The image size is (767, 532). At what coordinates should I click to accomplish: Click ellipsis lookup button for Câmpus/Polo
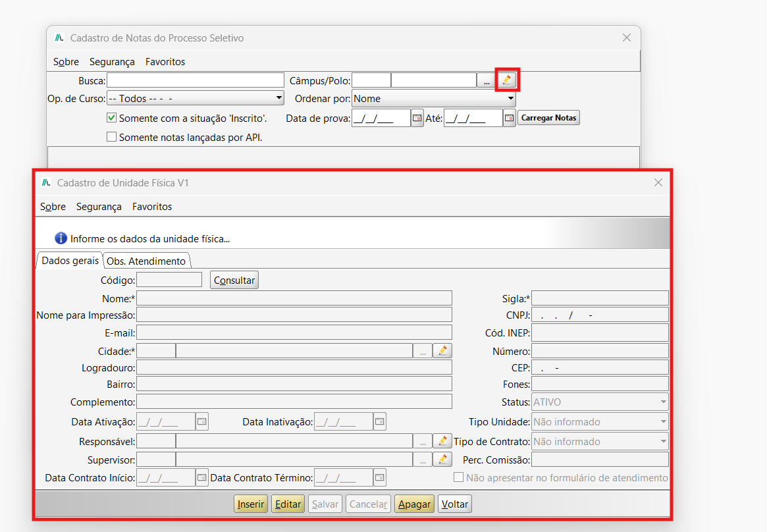(x=487, y=80)
